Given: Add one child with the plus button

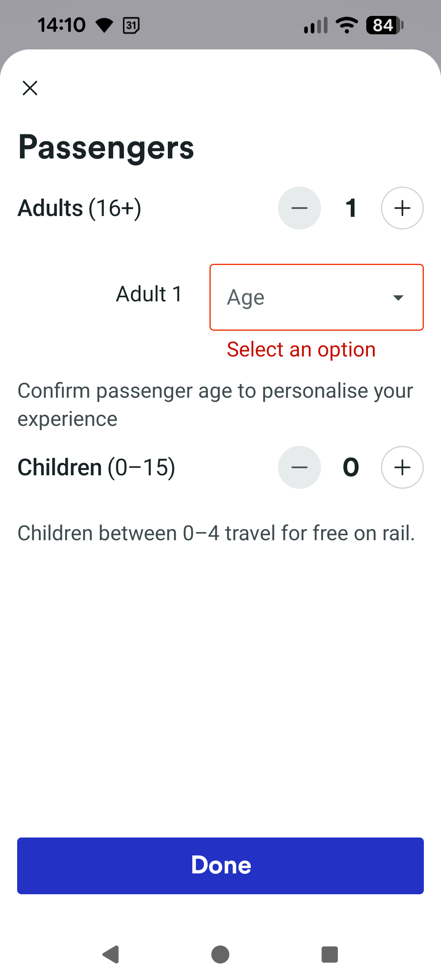Looking at the screenshot, I should [x=402, y=467].
